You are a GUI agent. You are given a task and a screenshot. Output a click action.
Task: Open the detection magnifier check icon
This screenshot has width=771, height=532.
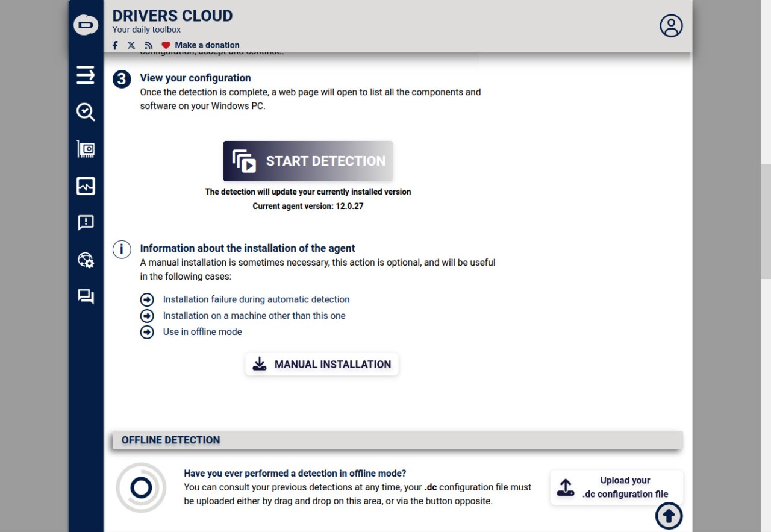pos(86,111)
